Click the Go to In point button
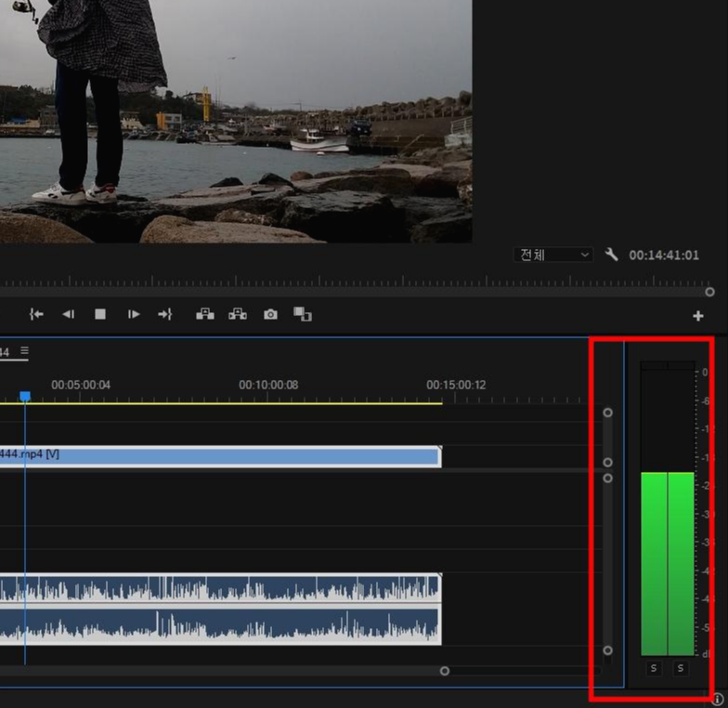Viewport: 728px width, 708px height. pyautogui.click(x=36, y=314)
